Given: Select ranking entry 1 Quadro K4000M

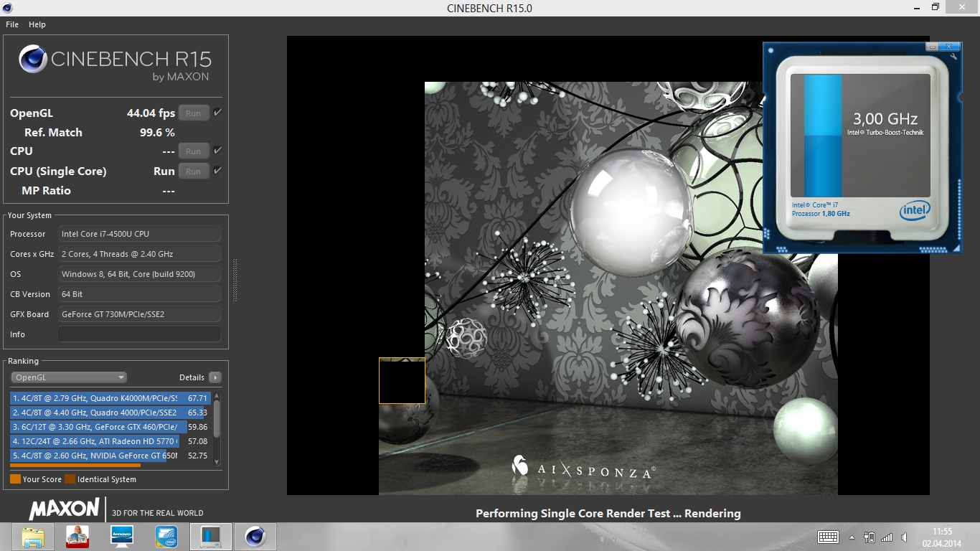Looking at the screenshot, I should click(109, 398).
